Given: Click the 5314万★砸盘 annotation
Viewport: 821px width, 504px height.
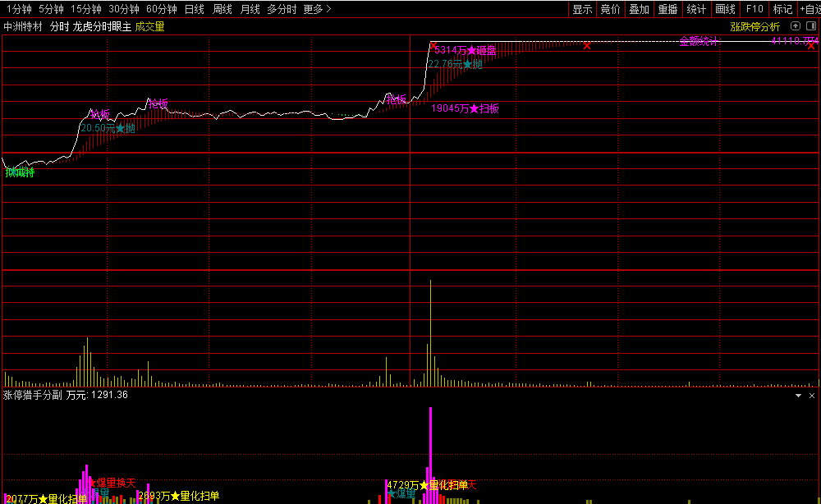Looking at the screenshot, I should tap(465, 51).
